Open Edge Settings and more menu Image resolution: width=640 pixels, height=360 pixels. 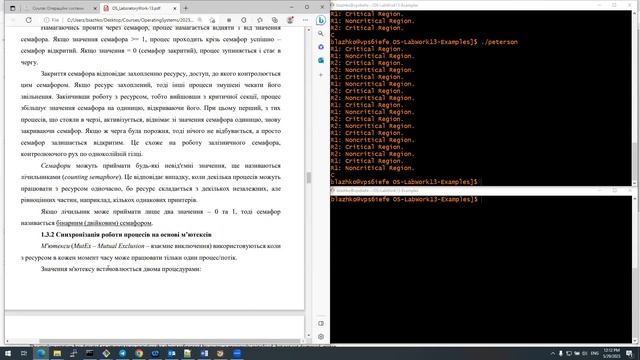coord(305,20)
